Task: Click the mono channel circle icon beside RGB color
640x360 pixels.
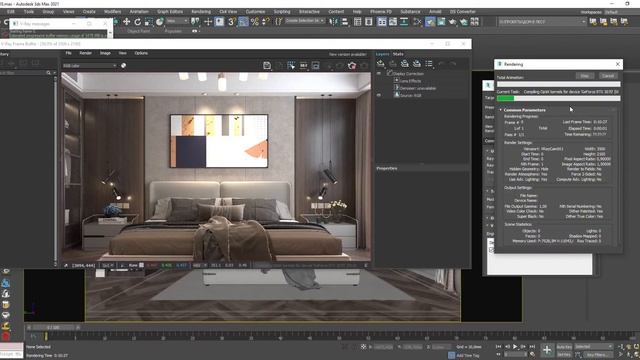Action: point(123,65)
